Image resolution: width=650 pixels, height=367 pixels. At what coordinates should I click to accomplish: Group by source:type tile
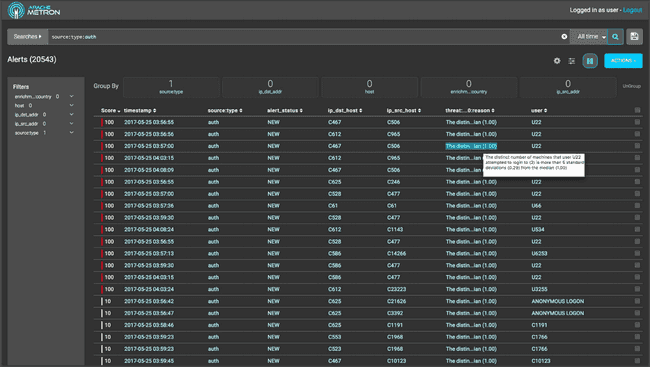171,87
